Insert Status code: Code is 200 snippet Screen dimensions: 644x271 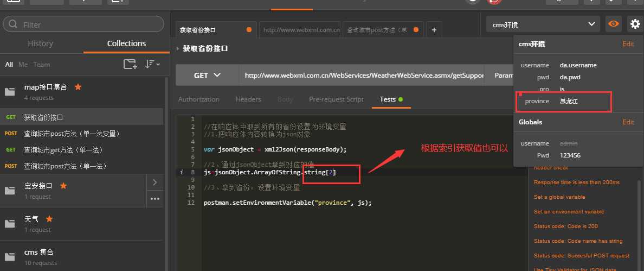565,226
